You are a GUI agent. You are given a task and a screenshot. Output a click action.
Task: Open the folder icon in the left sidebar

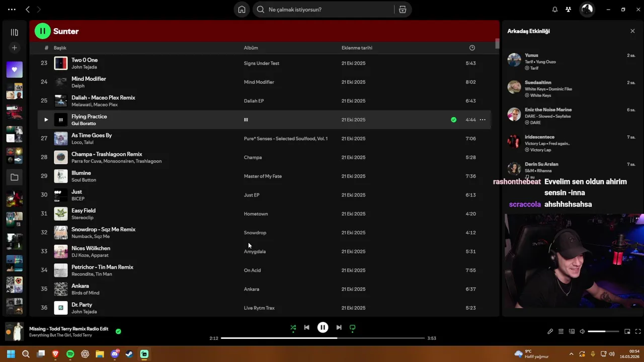(14, 177)
